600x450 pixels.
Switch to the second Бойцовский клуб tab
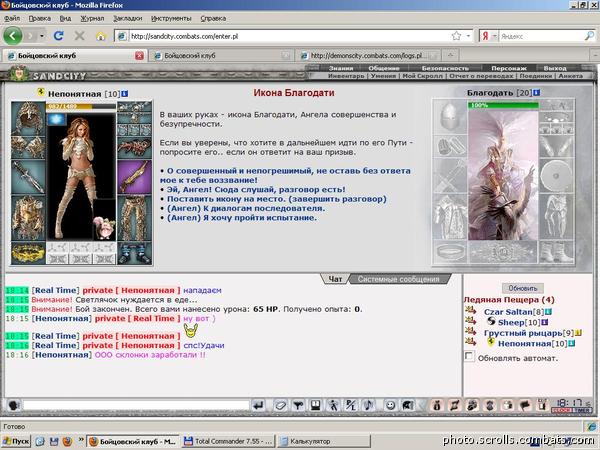(220, 56)
